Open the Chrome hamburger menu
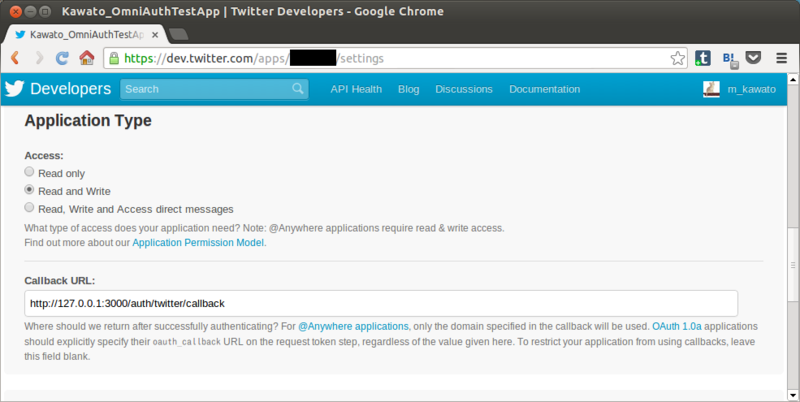This screenshot has width=800, height=402. pos(781,58)
